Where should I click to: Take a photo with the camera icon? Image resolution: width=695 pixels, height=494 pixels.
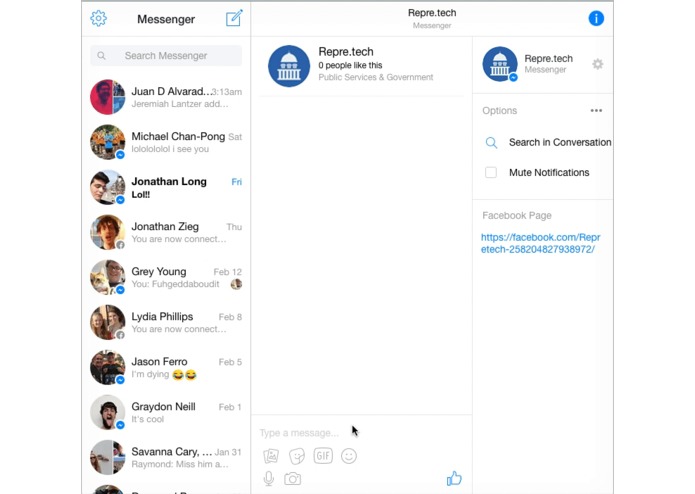pyautogui.click(x=293, y=479)
